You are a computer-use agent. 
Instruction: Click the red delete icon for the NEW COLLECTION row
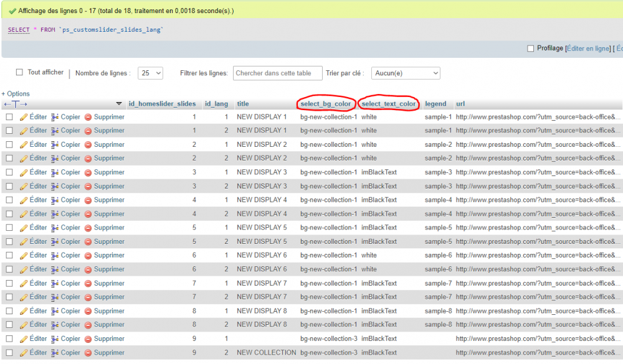point(88,353)
